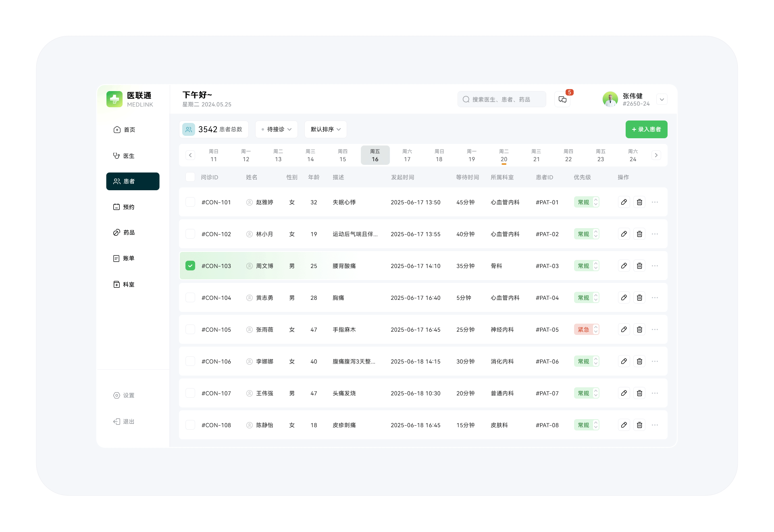This screenshot has width=774, height=532.
Task: Check the box for #CON-107
Action: point(190,393)
